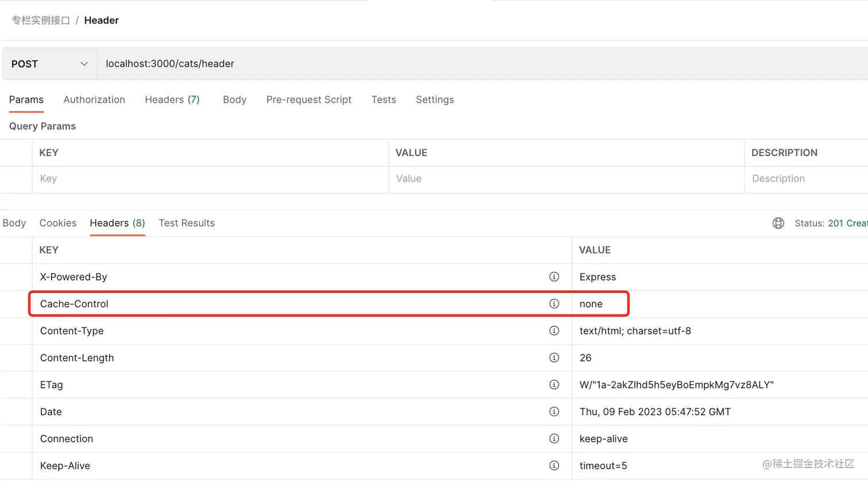Click info icon beside Content-Length header
The image size is (868, 483).
click(554, 358)
